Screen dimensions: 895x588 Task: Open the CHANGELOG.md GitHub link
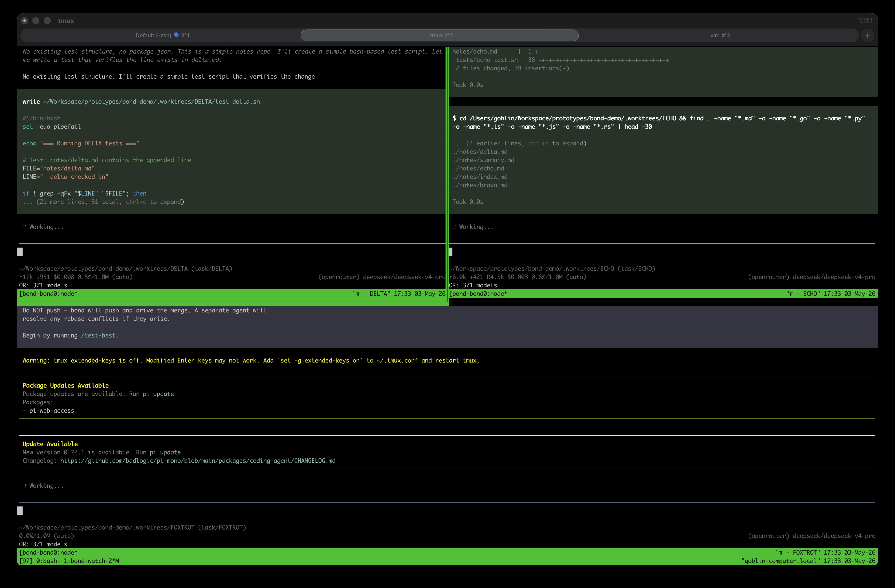[198, 461]
